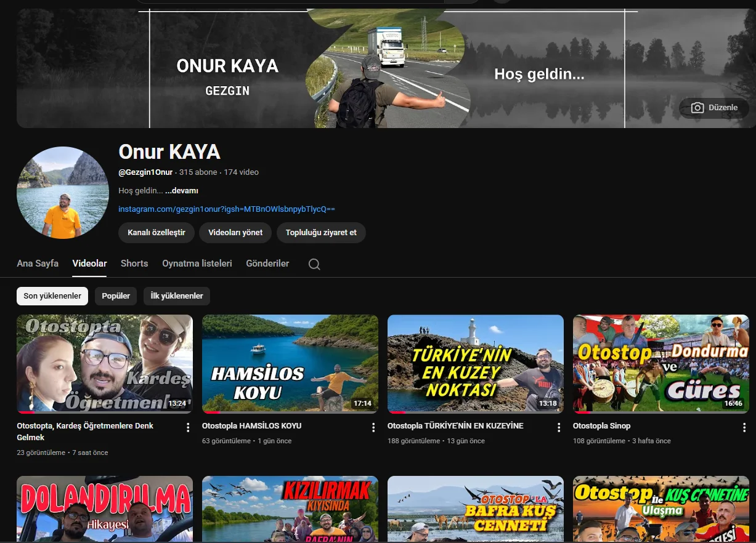Open Otostop ile KUŞ CENNETİNE thumbnail
Screen dimensions: 756x543
[661, 509]
